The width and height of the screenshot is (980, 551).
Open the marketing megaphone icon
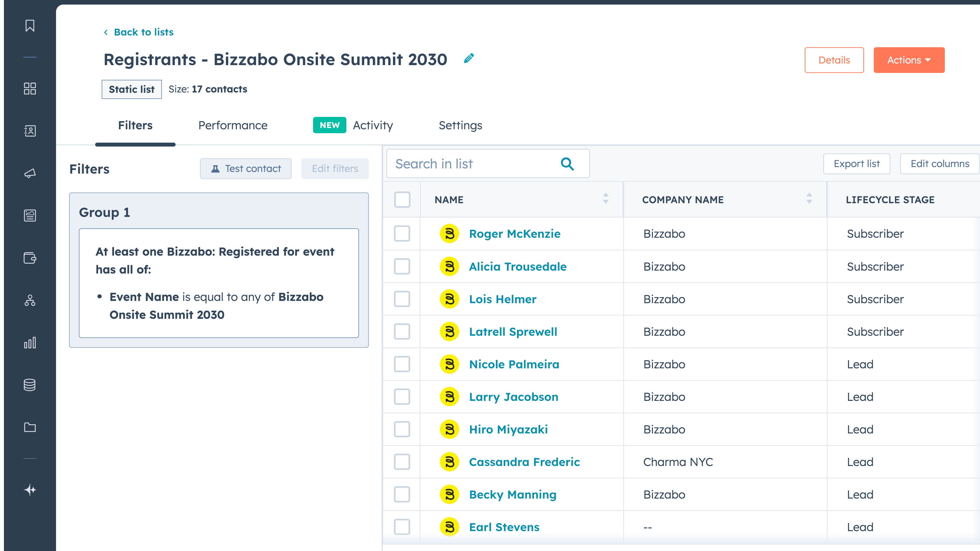pyautogui.click(x=30, y=173)
